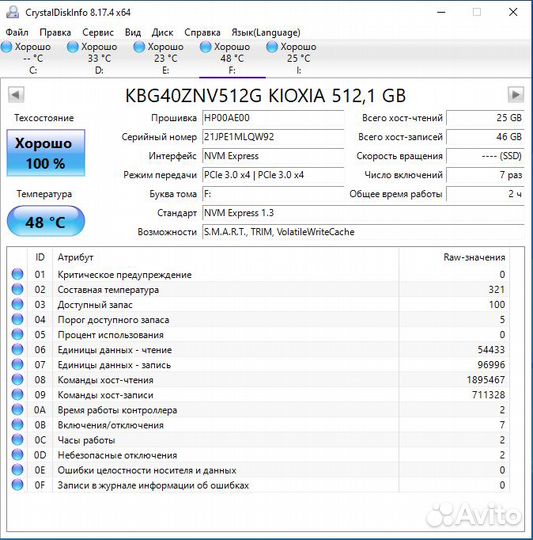The width and height of the screenshot is (533, 540).
Task: Click status icon for Часы работы row
Action: [17, 440]
